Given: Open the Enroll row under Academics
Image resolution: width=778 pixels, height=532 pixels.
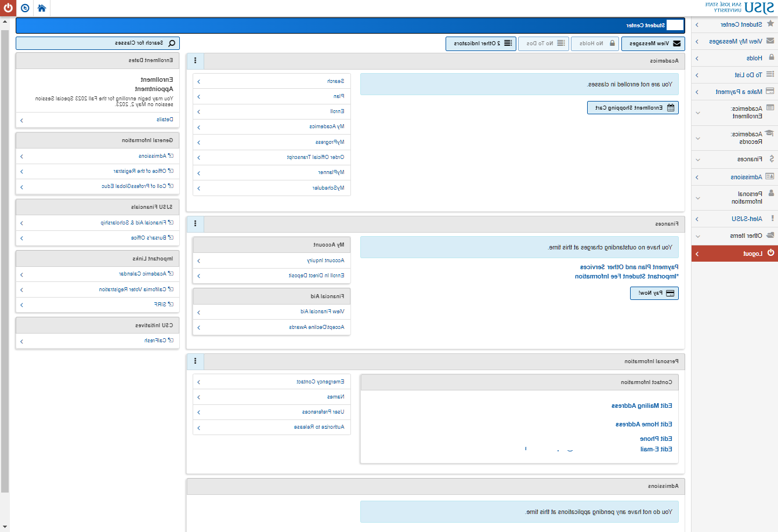Looking at the screenshot, I should point(272,111).
